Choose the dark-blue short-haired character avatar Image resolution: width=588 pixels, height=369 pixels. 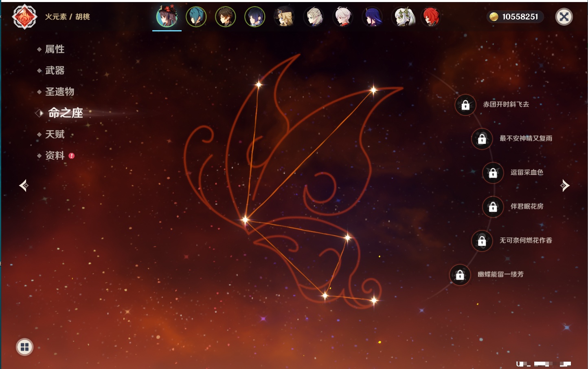pyautogui.click(x=255, y=17)
